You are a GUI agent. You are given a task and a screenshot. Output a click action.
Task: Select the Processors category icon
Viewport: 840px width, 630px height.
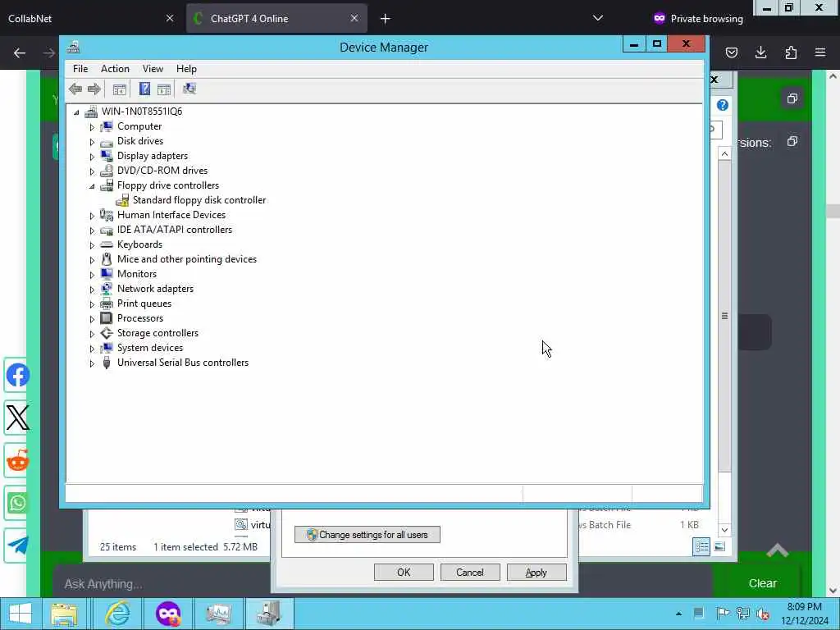pos(107,318)
